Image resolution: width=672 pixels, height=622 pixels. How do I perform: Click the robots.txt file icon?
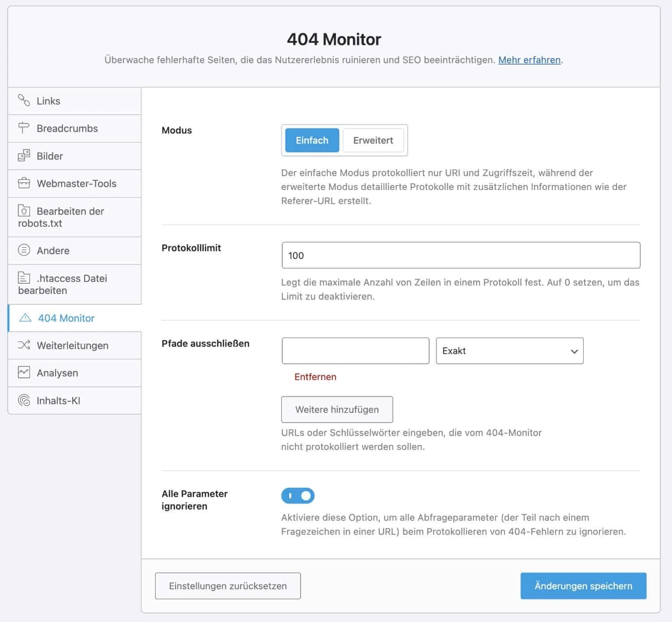[x=24, y=211]
